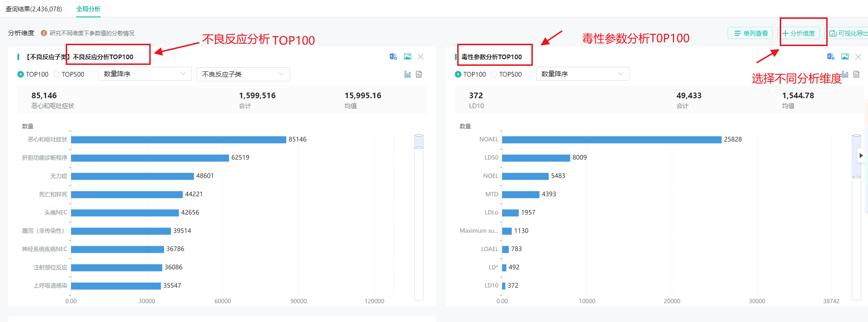Click the 神经系统疾病NEC axis label
Image resolution: width=868 pixels, height=322 pixels.
pos(45,249)
